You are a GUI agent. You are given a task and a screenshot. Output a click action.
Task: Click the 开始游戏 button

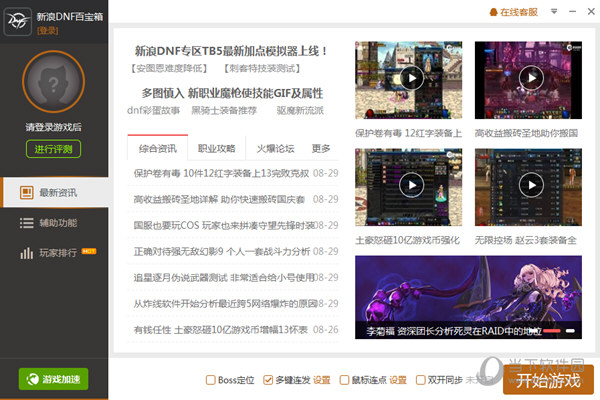[548, 380]
